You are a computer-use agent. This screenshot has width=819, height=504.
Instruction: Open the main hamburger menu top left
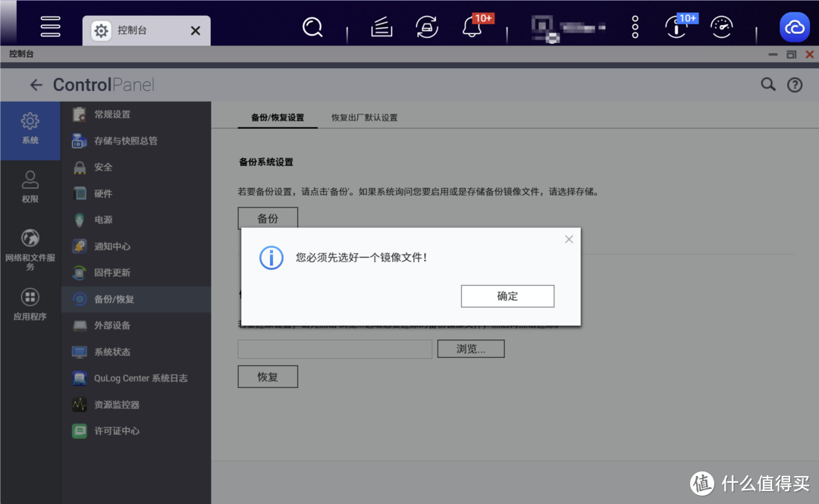coord(50,27)
